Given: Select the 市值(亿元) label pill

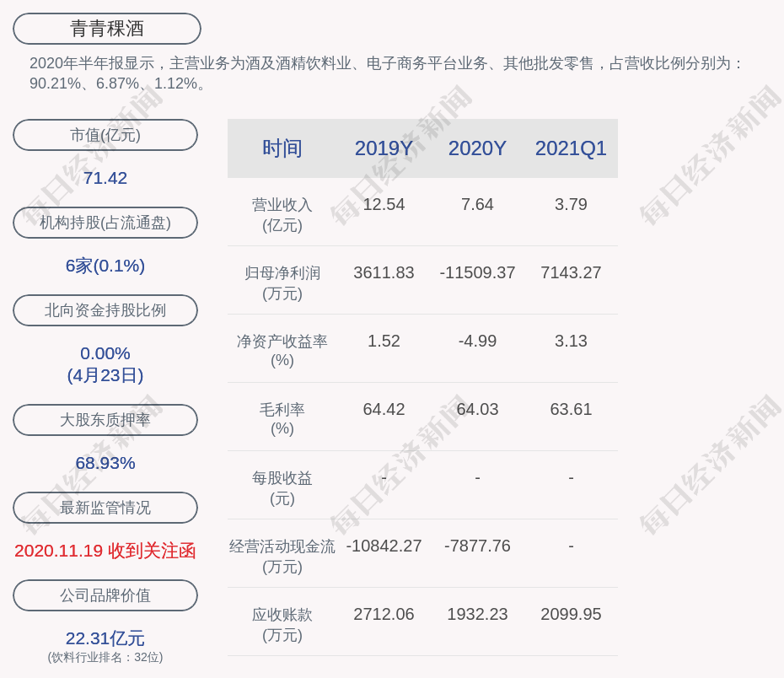Looking at the screenshot, I should (x=105, y=135).
